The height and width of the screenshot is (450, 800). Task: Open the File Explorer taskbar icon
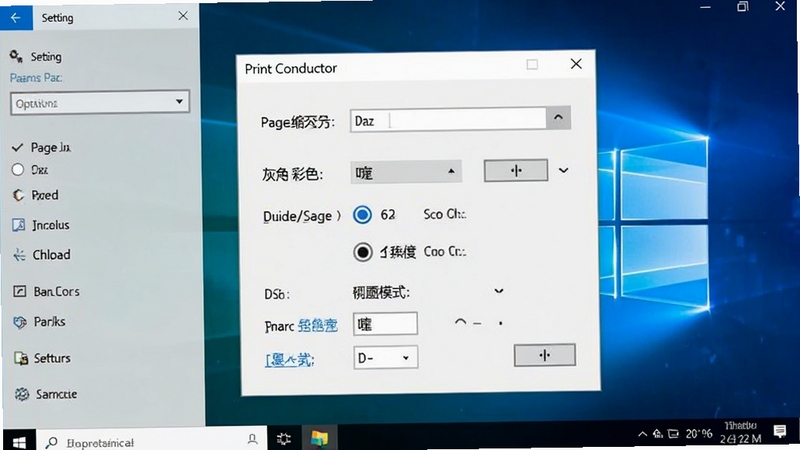pos(319,438)
